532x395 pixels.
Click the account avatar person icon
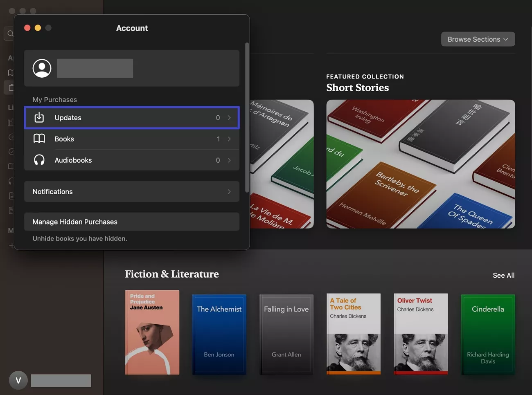click(41, 68)
